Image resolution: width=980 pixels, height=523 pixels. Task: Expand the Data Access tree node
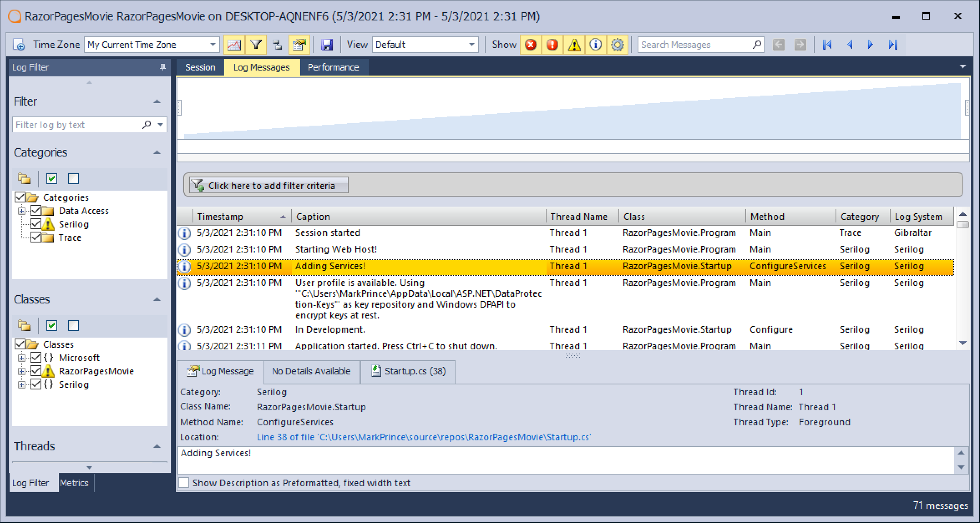click(x=22, y=211)
